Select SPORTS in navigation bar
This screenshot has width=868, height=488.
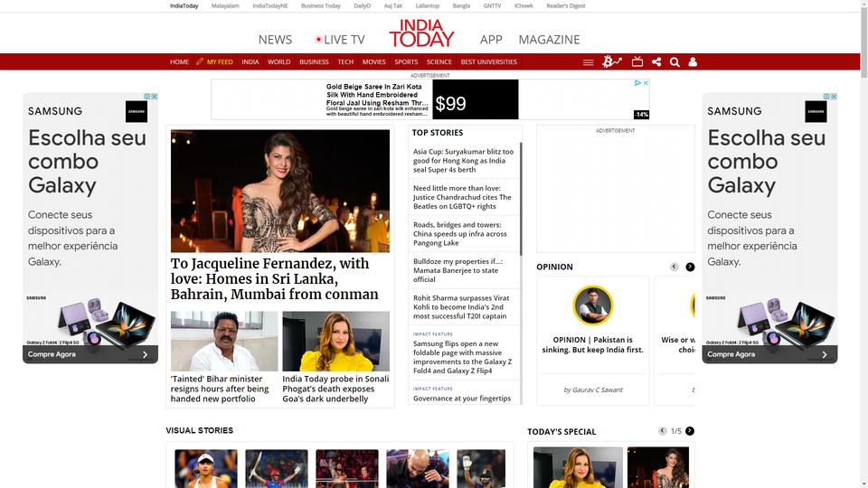[406, 62]
